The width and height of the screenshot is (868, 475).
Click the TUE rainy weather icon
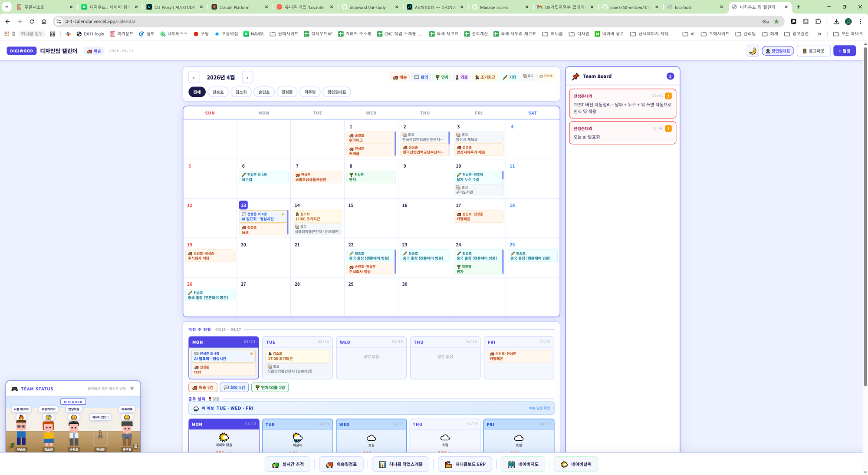coord(297,437)
